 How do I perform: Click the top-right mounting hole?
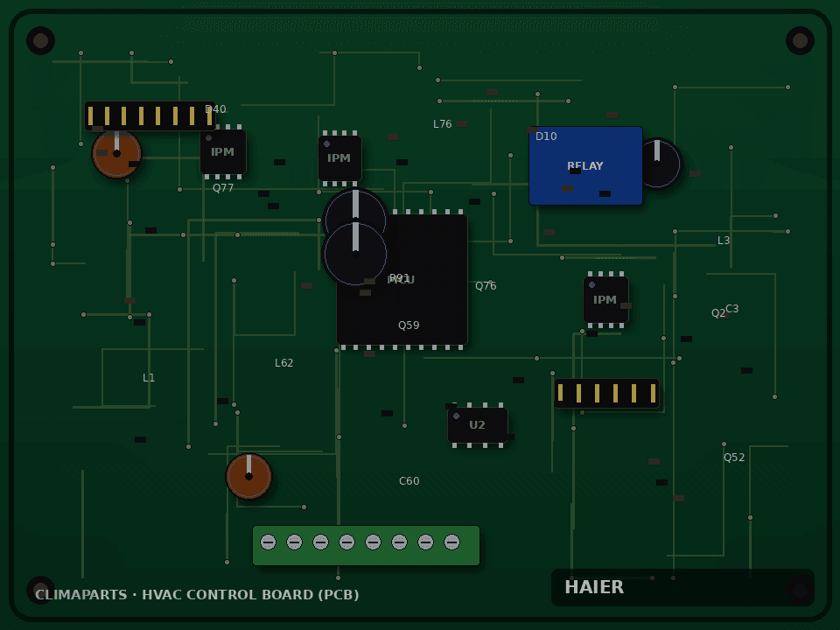coord(800,41)
